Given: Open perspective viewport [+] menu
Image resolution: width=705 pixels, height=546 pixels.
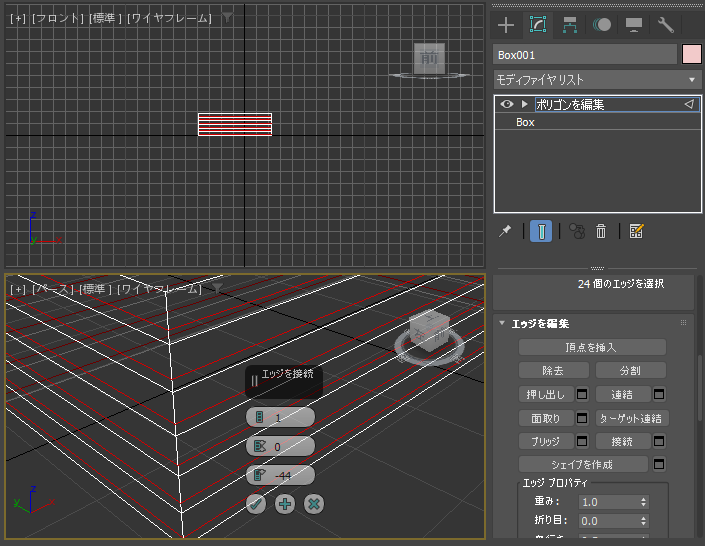Looking at the screenshot, I should click(18, 289).
